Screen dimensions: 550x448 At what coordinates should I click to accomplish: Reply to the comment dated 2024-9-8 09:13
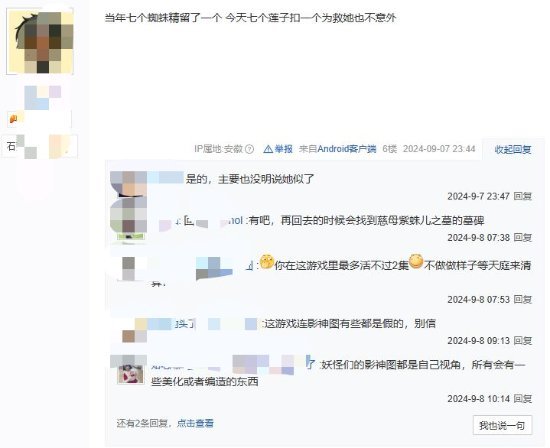coord(523,340)
